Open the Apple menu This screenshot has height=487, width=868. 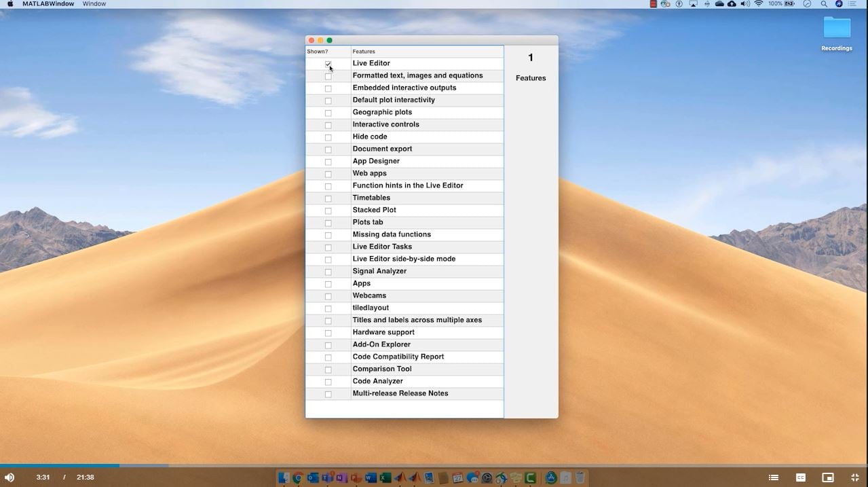10,3
